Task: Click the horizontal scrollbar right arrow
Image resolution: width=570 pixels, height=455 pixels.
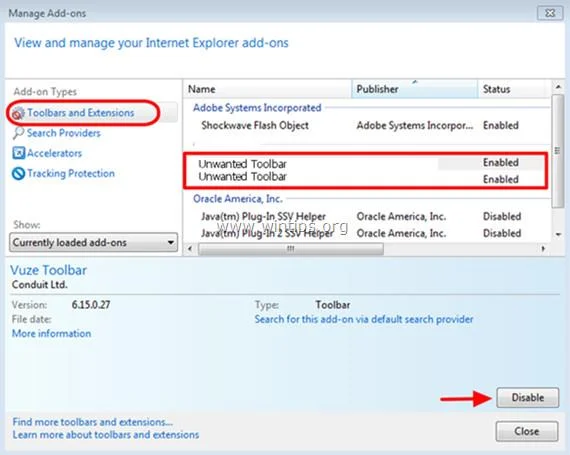Action: coord(543,249)
